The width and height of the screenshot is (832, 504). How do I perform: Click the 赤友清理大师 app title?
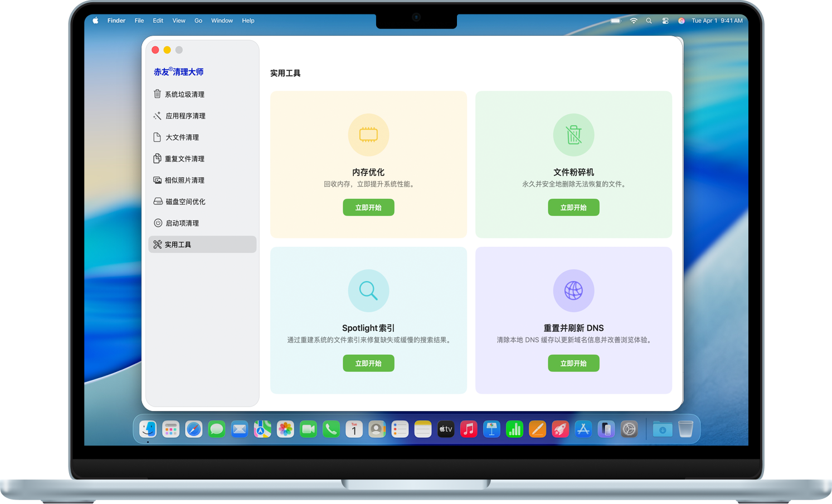coord(179,71)
